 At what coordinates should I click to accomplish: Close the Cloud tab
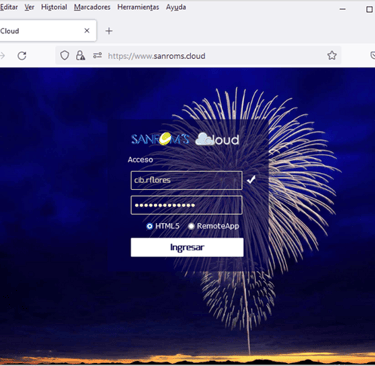(x=87, y=31)
